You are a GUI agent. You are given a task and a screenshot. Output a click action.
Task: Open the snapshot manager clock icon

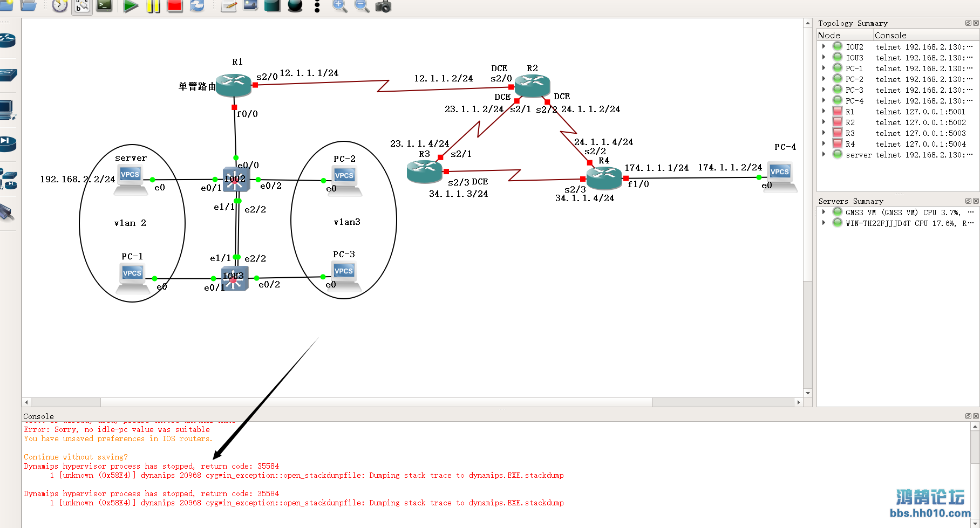pyautogui.click(x=60, y=5)
